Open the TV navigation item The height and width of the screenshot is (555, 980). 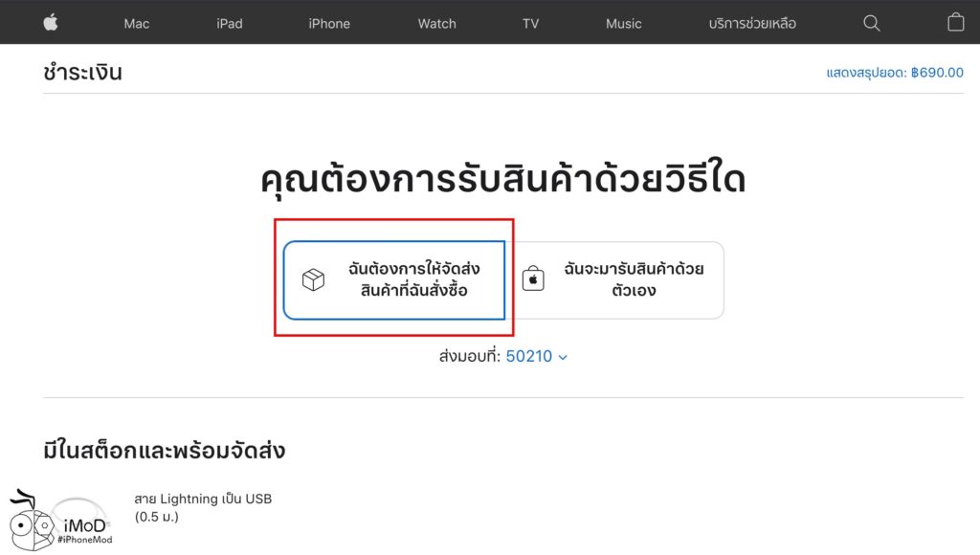[530, 23]
